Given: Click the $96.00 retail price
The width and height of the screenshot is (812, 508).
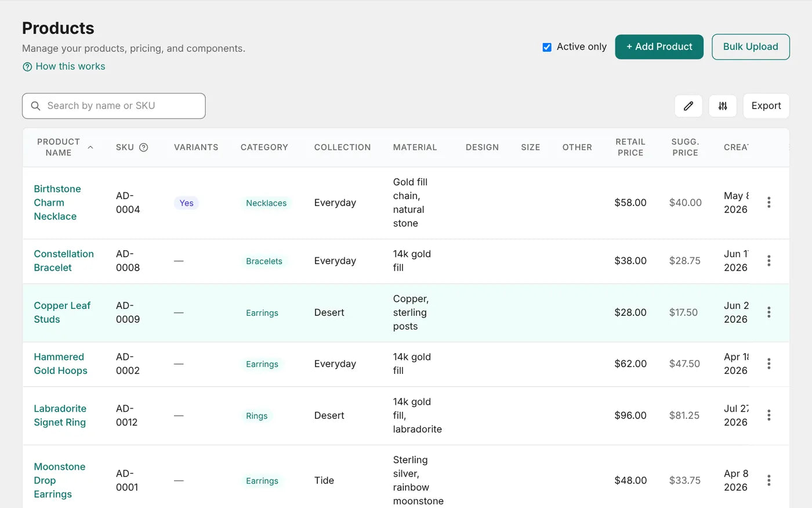Looking at the screenshot, I should (630, 416).
